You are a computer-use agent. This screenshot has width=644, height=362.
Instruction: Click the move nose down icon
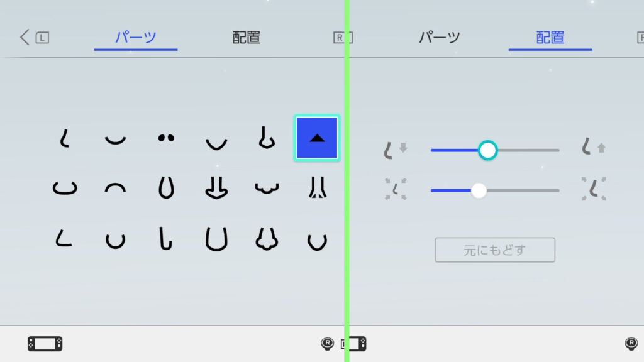pyautogui.click(x=395, y=150)
